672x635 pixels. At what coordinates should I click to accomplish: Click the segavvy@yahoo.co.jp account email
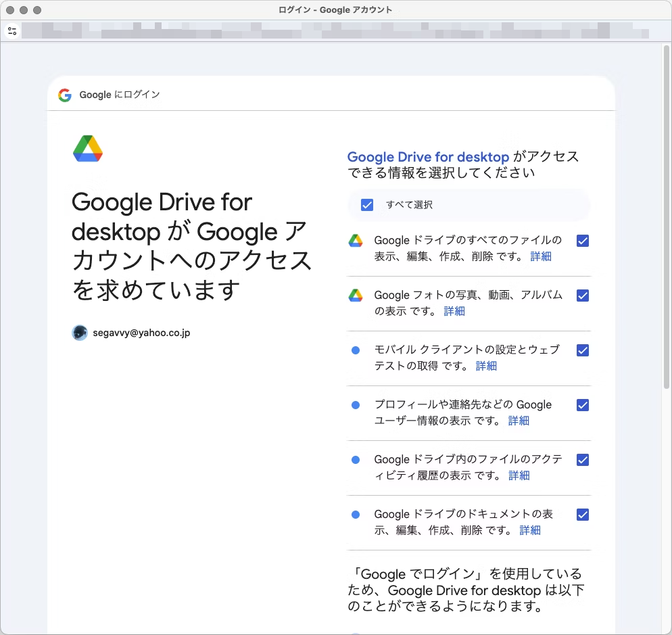[141, 333]
